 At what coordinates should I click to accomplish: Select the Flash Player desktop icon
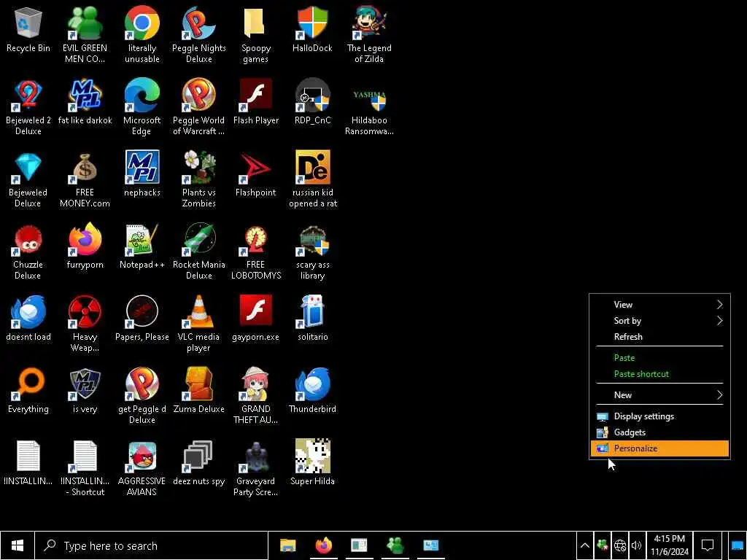click(255, 102)
